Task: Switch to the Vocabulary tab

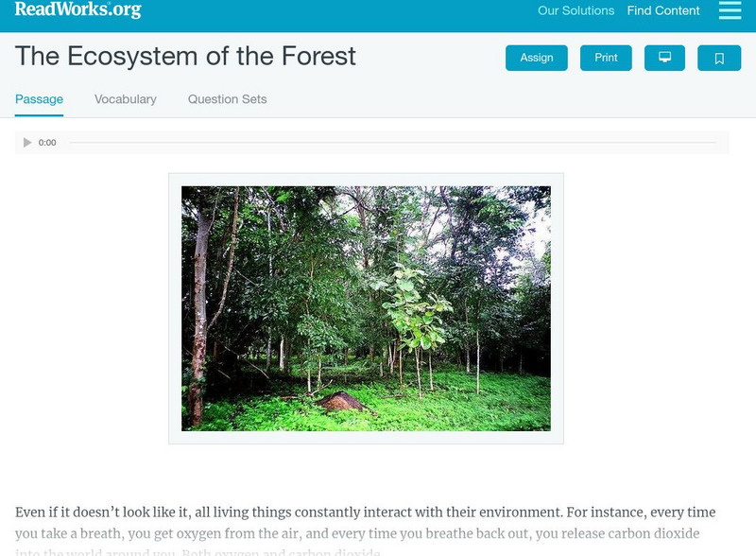Action: click(x=126, y=99)
